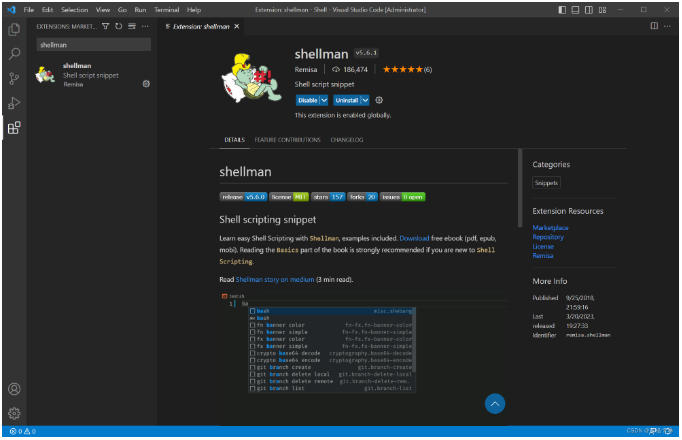
Task: Open the Terminal menu
Action: point(167,10)
